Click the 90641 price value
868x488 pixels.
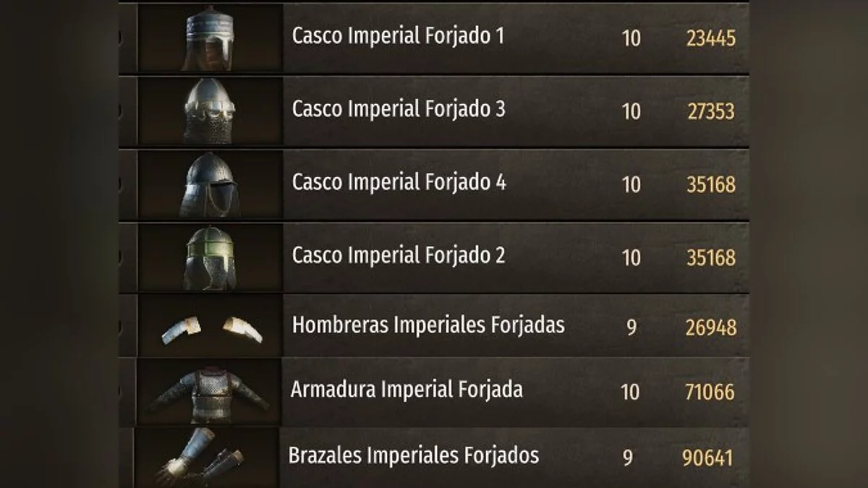click(707, 458)
